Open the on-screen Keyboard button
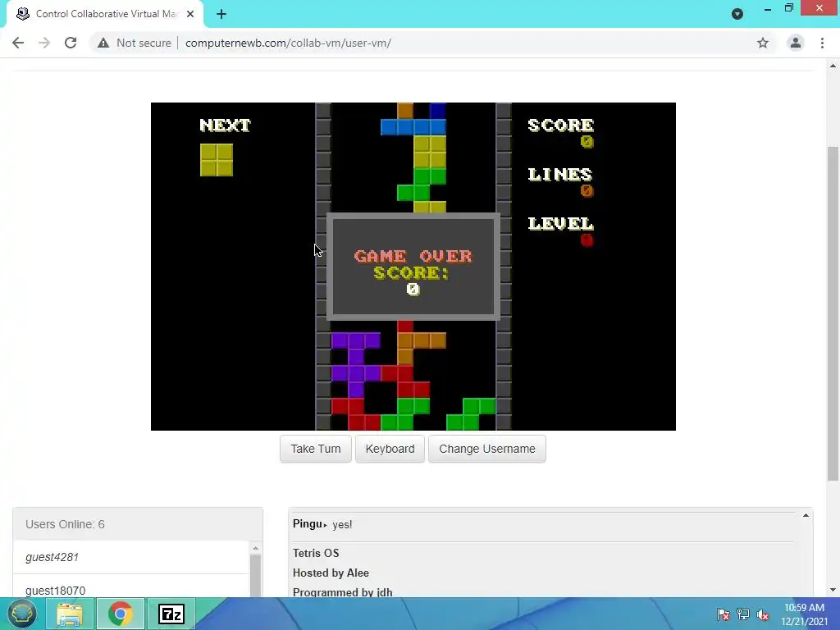Screen dimensions: 840x630 390,449
